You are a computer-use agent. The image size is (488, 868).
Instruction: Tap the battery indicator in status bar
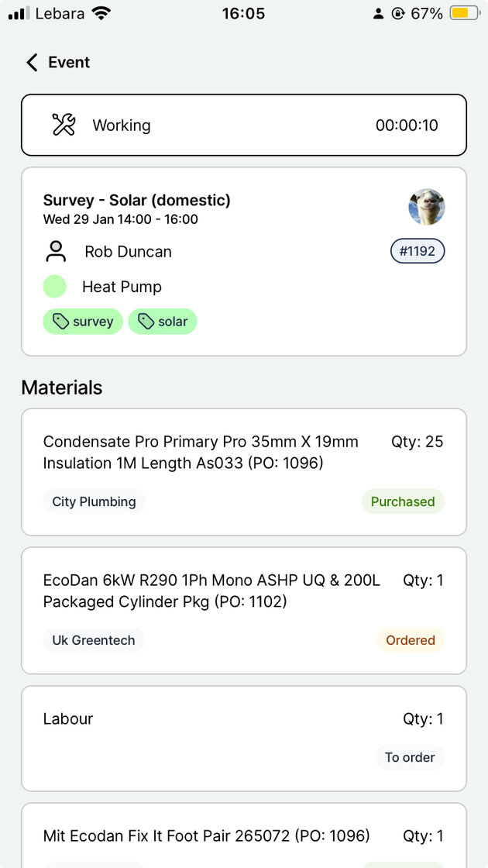(464, 13)
